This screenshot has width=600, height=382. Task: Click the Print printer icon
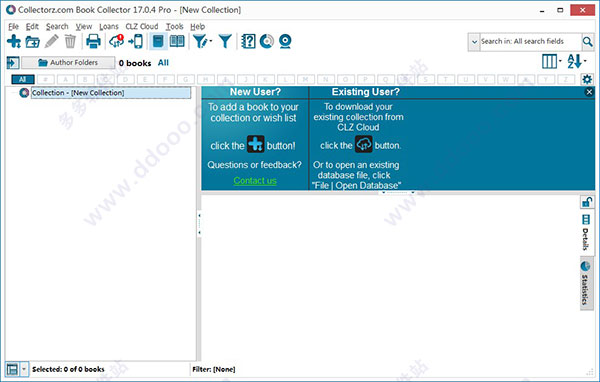coord(93,41)
